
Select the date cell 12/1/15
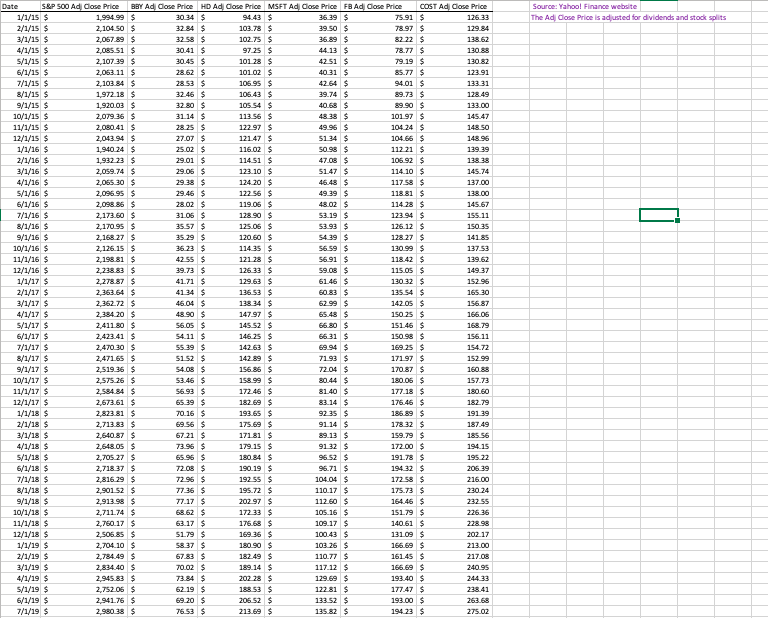[x=21, y=138]
